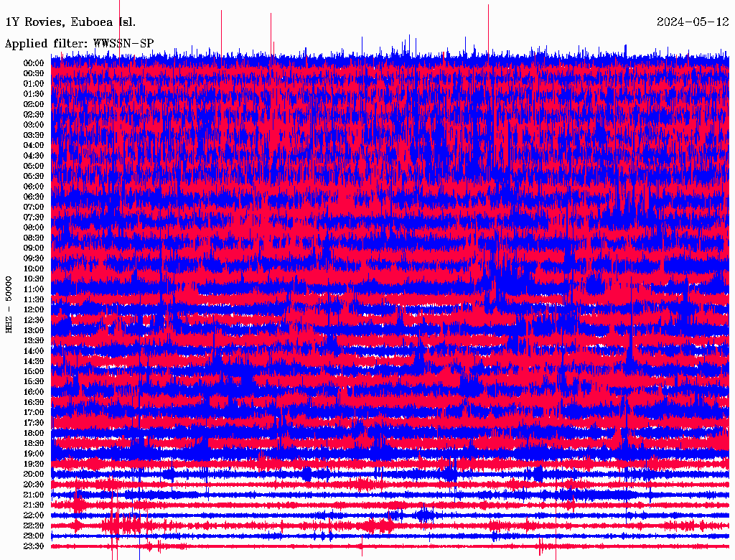Select the 05:00 time label

coord(34,166)
